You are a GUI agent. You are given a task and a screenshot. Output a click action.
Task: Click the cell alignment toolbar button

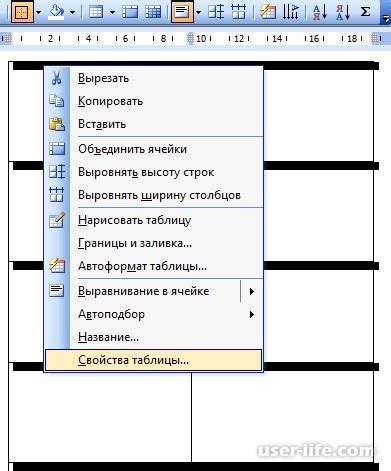(182, 12)
